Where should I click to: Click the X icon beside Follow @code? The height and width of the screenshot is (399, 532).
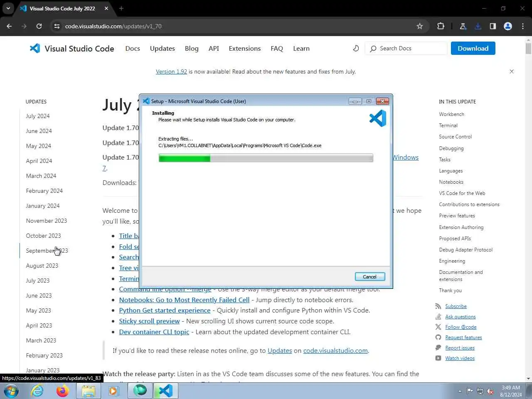(x=438, y=327)
